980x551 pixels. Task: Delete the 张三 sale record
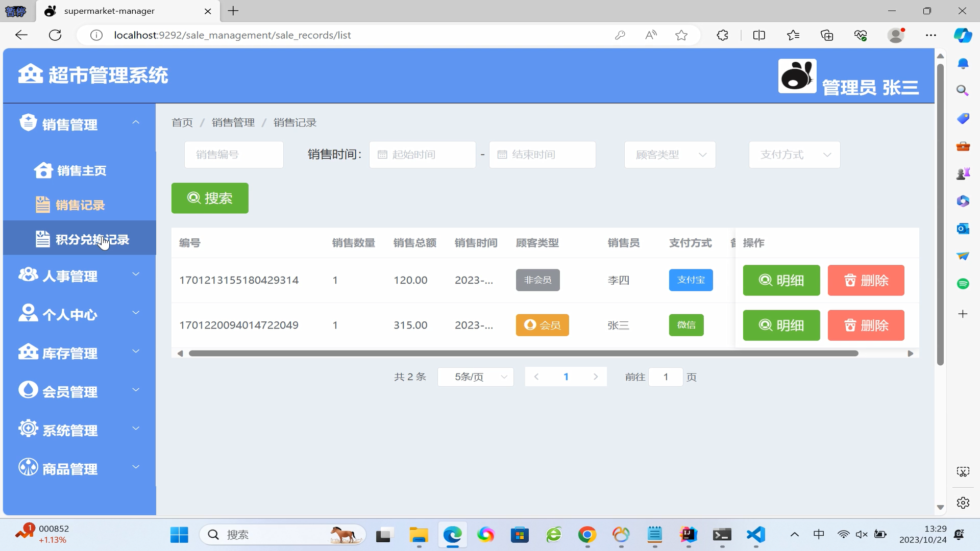(x=866, y=325)
